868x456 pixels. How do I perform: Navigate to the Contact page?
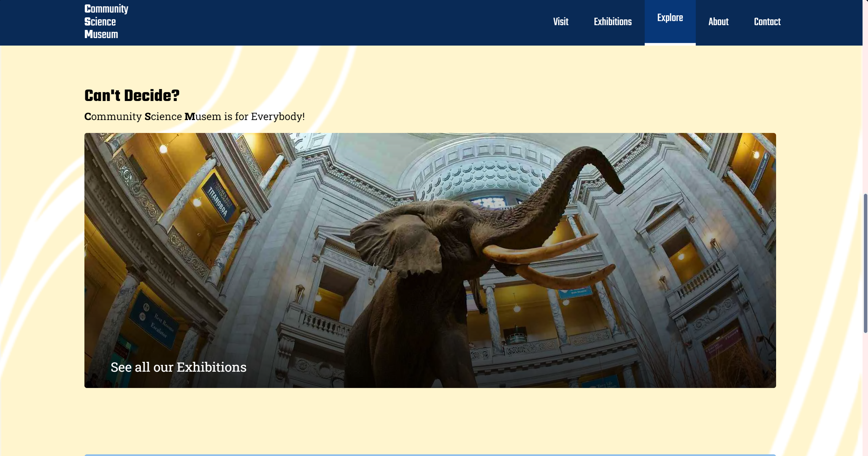(x=767, y=22)
